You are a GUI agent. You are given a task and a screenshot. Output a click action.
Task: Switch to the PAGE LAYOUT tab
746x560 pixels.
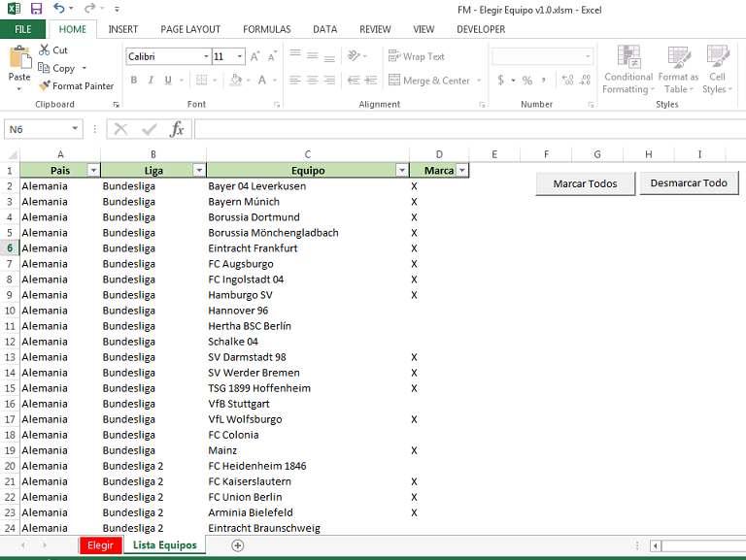[x=190, y=29]
